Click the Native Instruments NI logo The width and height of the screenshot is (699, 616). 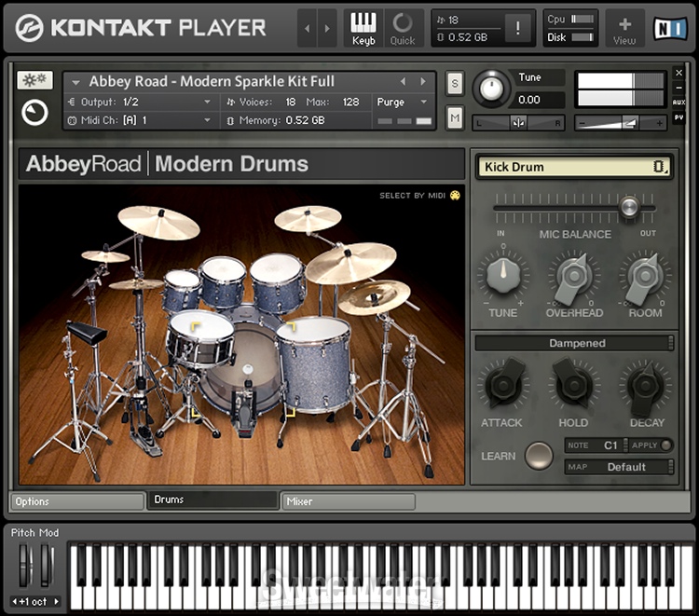click(671, 29)
